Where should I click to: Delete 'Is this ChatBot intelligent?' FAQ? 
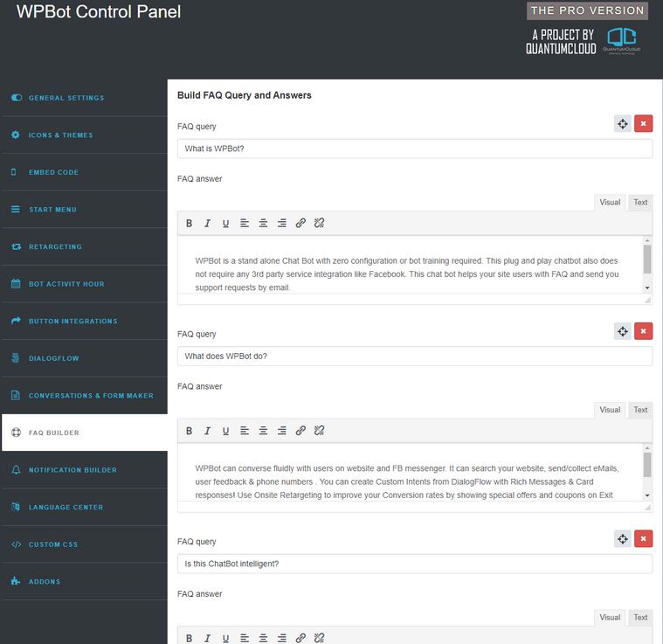(x=643, y=539)
